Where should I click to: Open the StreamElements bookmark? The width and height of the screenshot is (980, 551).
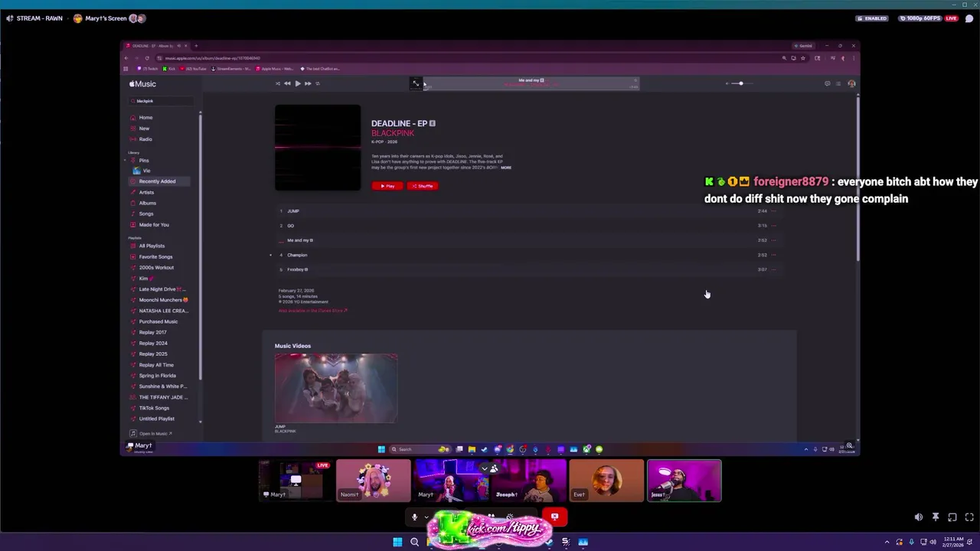coord(231,69)
